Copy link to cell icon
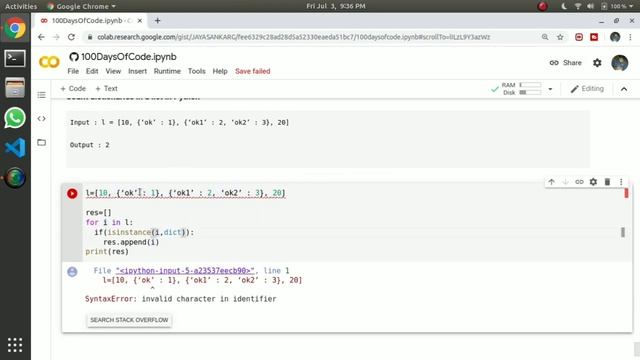The image size is (640, 360). (x=579, y=182)
